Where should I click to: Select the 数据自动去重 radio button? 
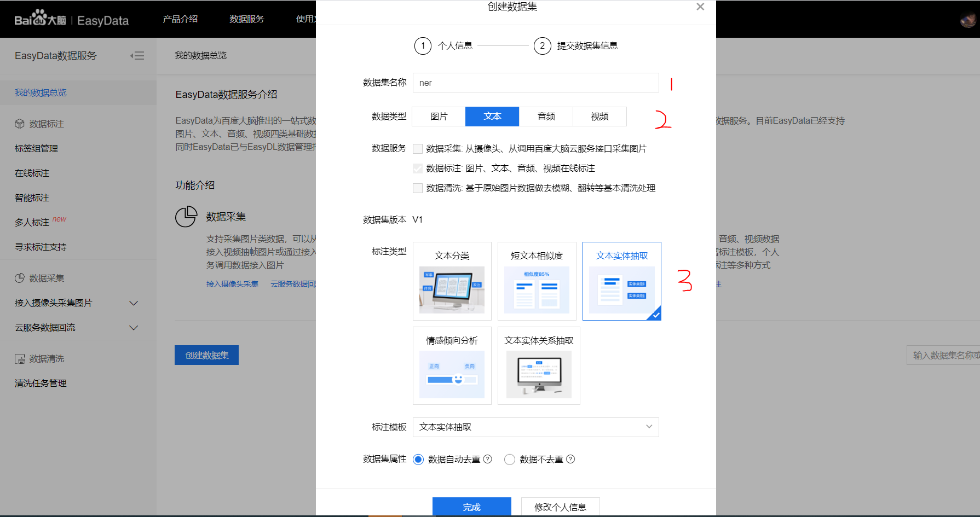tap(418, 460)
